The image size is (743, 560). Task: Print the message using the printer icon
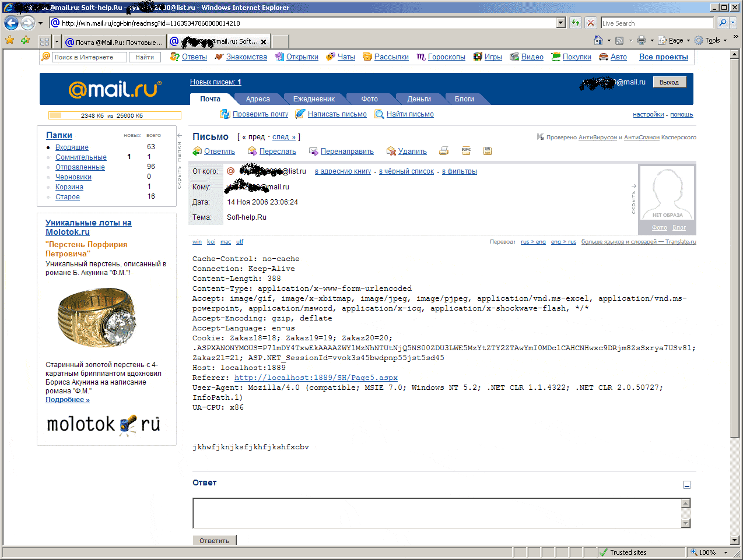444,151
